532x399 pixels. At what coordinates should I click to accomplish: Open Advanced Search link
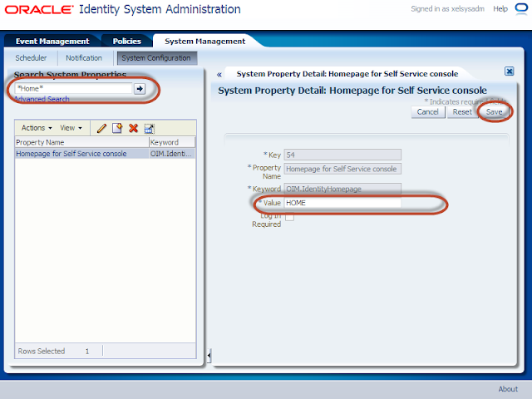(42, 99)
